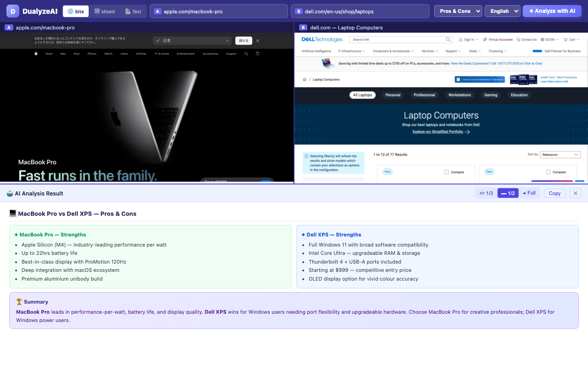This screenshot has height=368, width=588.
Task: Open the Pros & Cons analysis type dropdown
Action: (458, 11)
